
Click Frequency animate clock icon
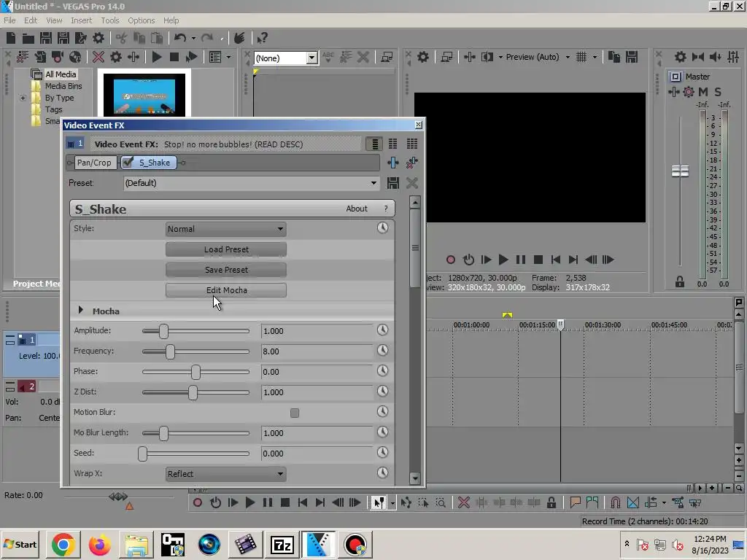coord(382,351)
